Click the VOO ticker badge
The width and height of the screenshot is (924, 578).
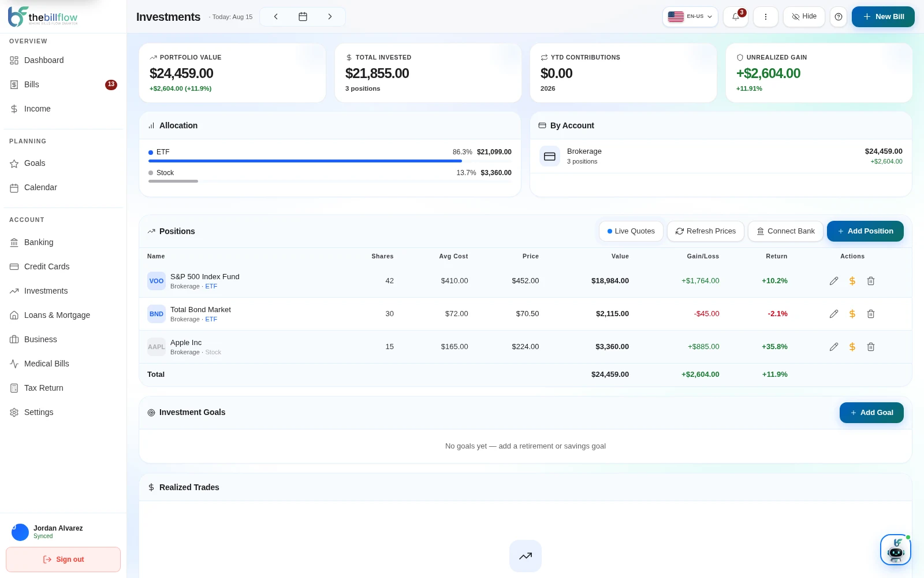(x=157, y=281)
